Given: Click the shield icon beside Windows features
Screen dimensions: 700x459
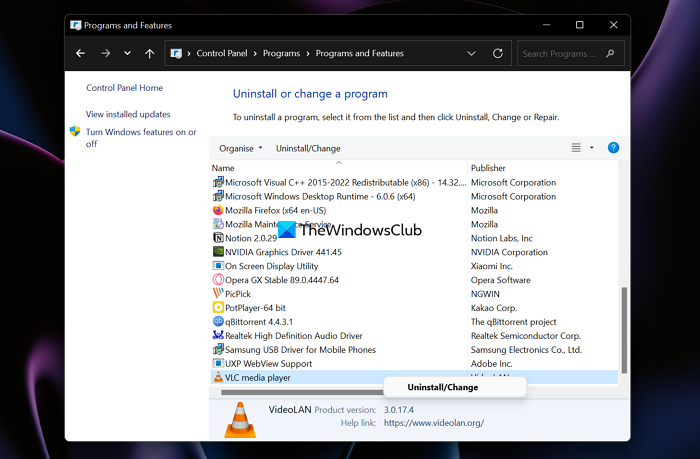Looking at the screenshot, I should pyautogui.click(x=75, y=131).
